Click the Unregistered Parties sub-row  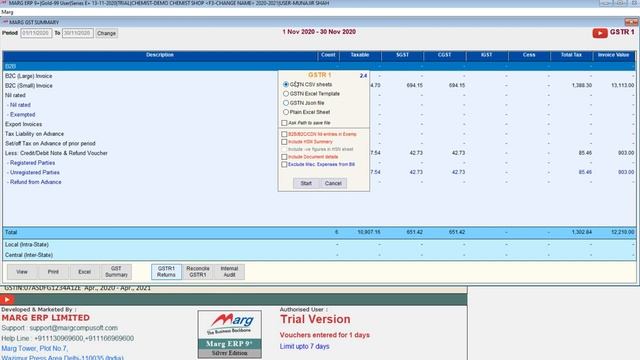point(319,173)
